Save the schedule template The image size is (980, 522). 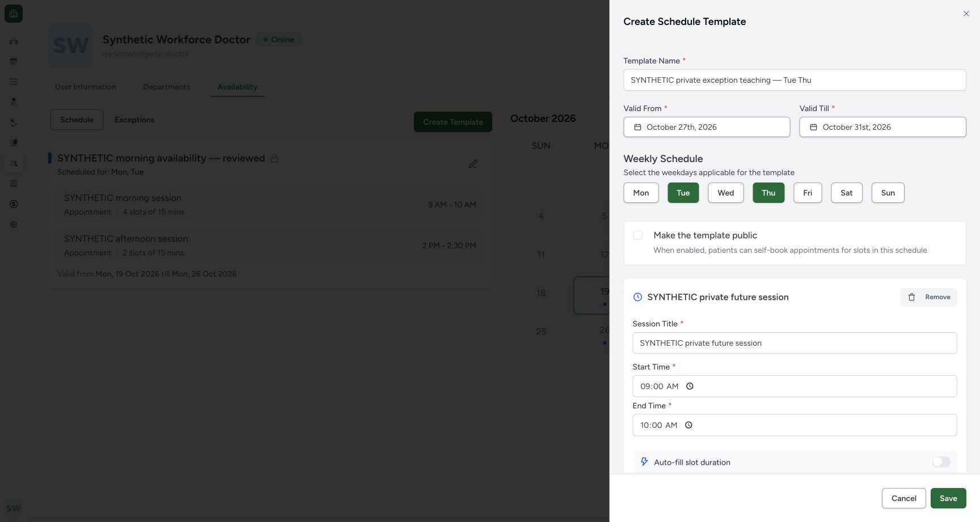[x=948, y=498]
